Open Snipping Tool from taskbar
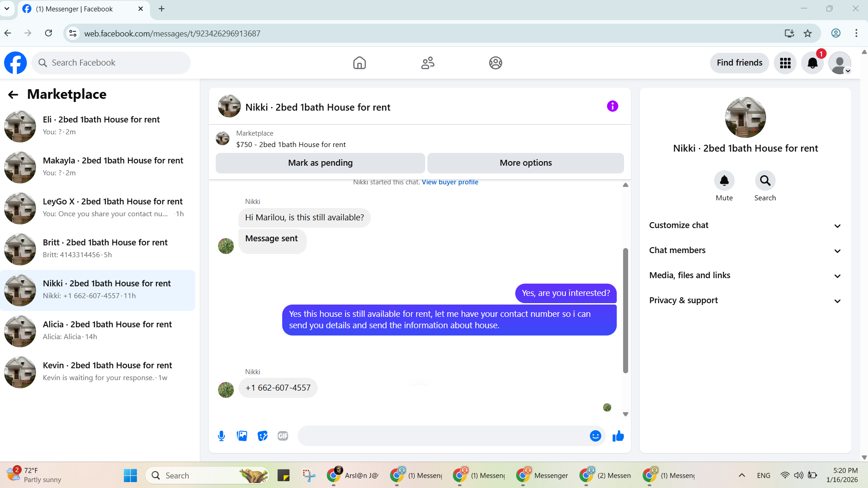868x488 pixels. click(309, 475)
